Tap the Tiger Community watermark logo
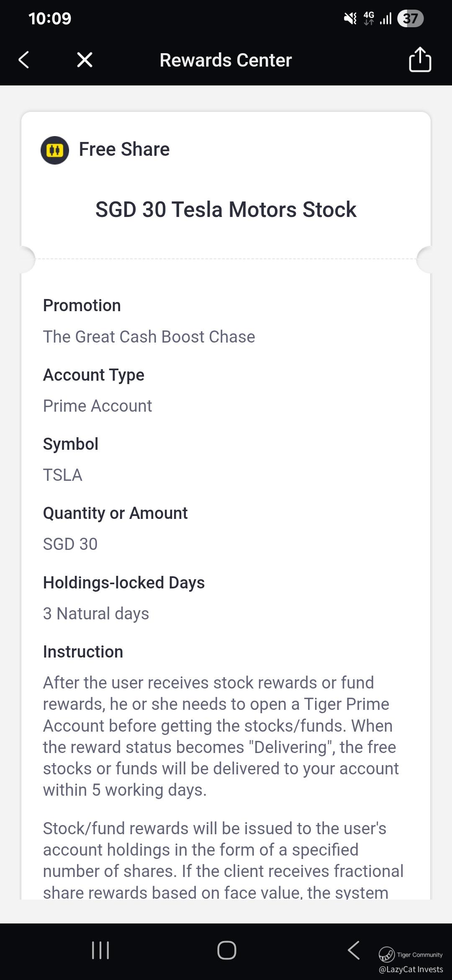Viewport: 452px width, 980px height. pyautogui.click(x=387, y=954)
